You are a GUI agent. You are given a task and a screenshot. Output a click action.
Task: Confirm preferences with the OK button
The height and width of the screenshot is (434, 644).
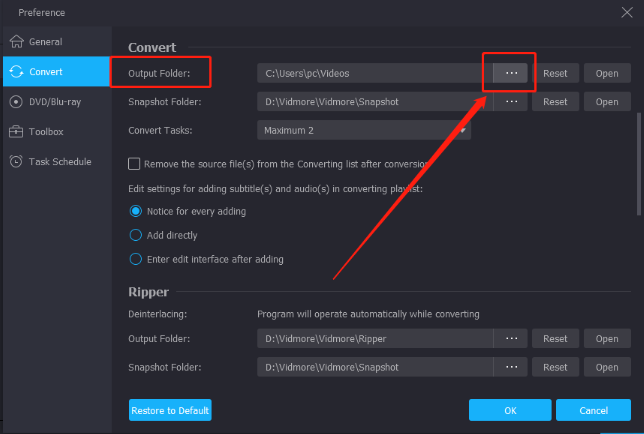click(510, 410)
